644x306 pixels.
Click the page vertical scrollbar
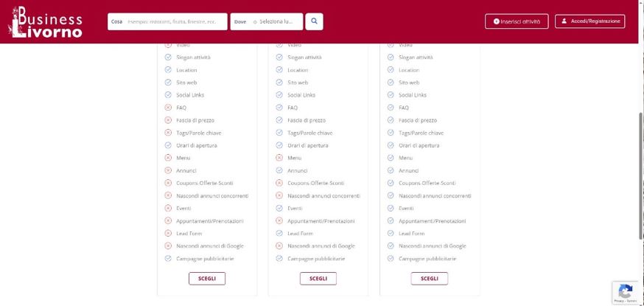point(641,175)
